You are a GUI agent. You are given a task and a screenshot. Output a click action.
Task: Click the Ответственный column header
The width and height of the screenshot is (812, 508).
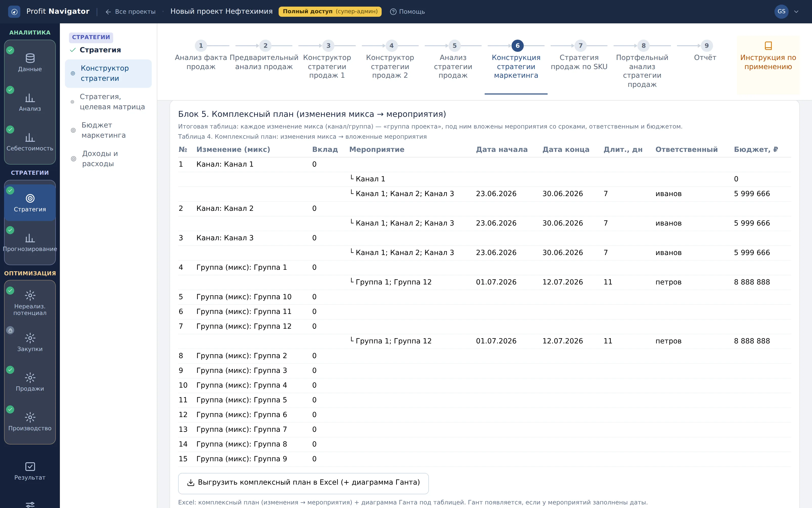click(686, 150)
